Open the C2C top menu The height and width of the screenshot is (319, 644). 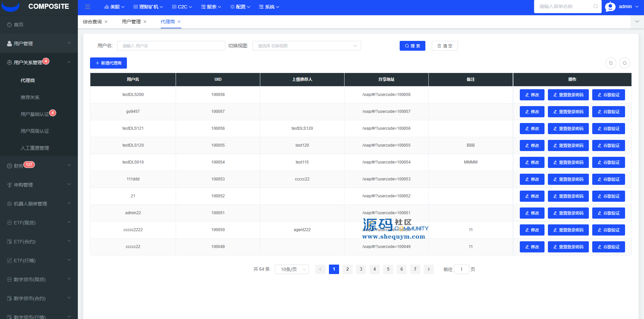182,7
